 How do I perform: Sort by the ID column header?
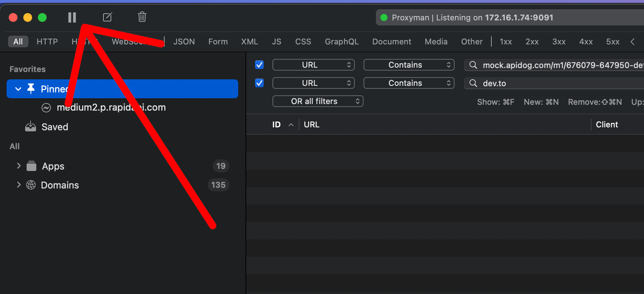coord(276,124)
